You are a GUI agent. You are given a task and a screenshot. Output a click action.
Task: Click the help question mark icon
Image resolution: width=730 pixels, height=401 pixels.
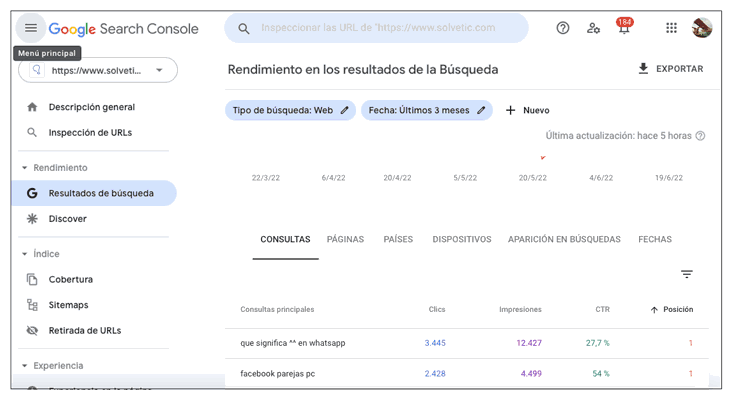tap(563, 28)
